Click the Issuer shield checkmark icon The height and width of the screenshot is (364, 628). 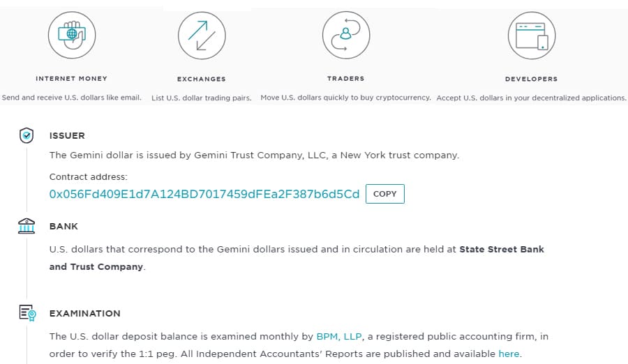[27, 136]
